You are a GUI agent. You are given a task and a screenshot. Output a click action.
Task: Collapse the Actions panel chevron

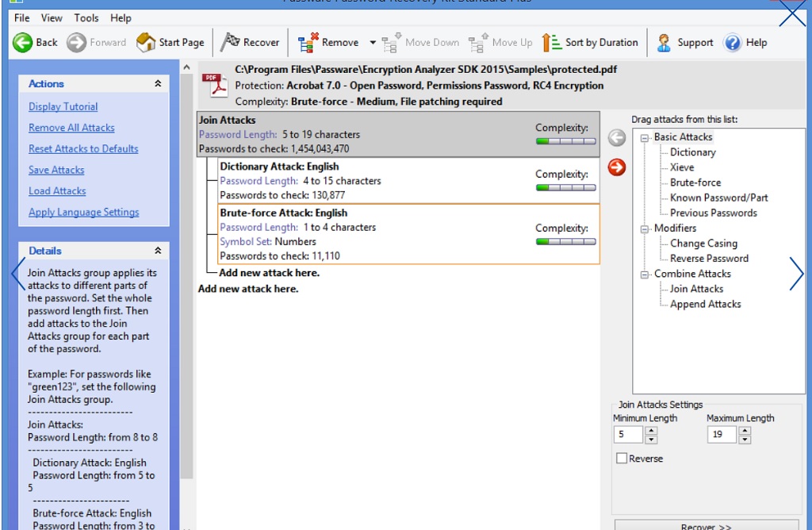click(x=158, y=83)
